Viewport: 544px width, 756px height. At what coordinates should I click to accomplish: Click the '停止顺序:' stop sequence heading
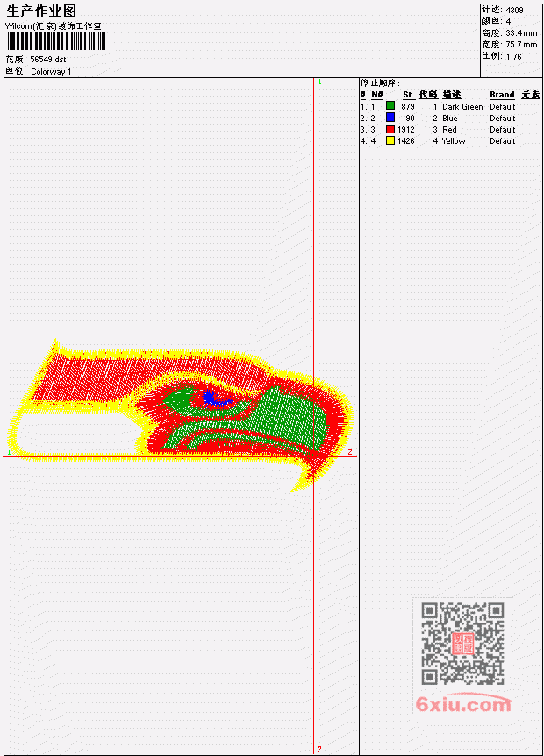(x=380, y=83)
